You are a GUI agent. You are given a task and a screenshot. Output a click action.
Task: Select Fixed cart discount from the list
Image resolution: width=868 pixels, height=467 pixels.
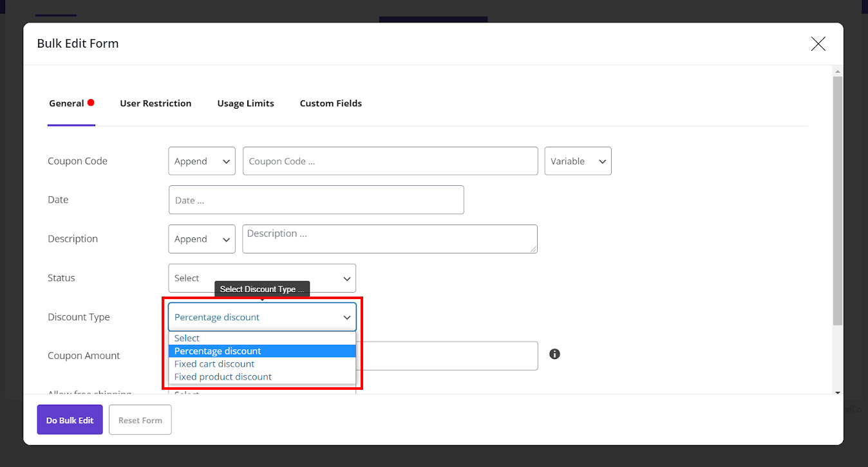[214, 363]
